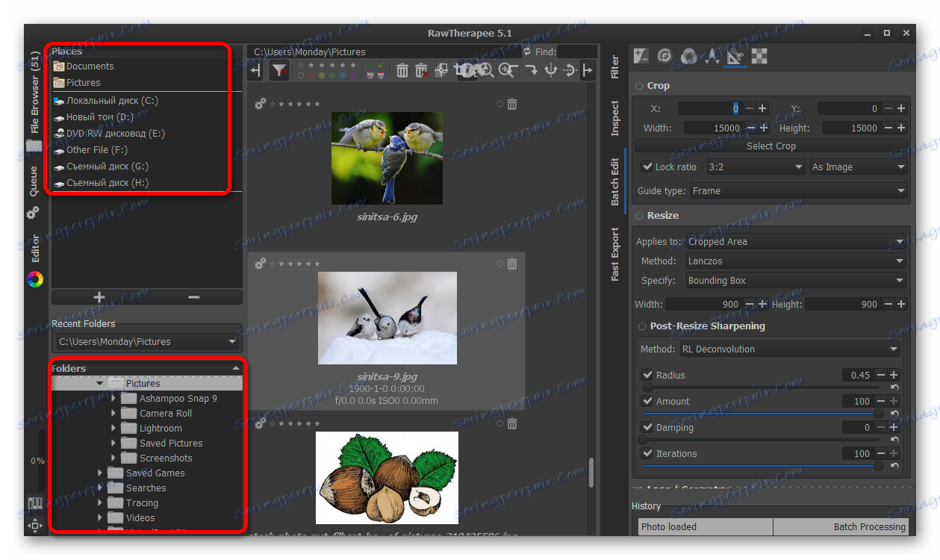Open the Recent Folders dropdown
Viewport: 940px width, 560px height.
pos(147,341)
